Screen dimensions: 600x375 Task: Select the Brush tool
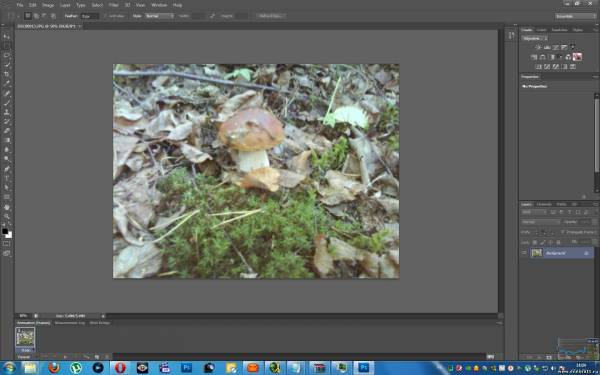(7, 103)
